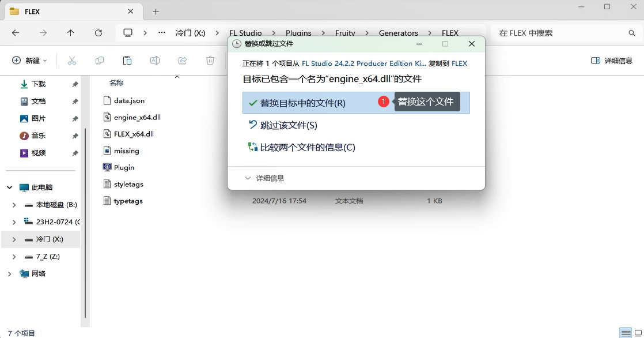
Task: Collapse the 此电脑 tree node
Action: point(9,187)
